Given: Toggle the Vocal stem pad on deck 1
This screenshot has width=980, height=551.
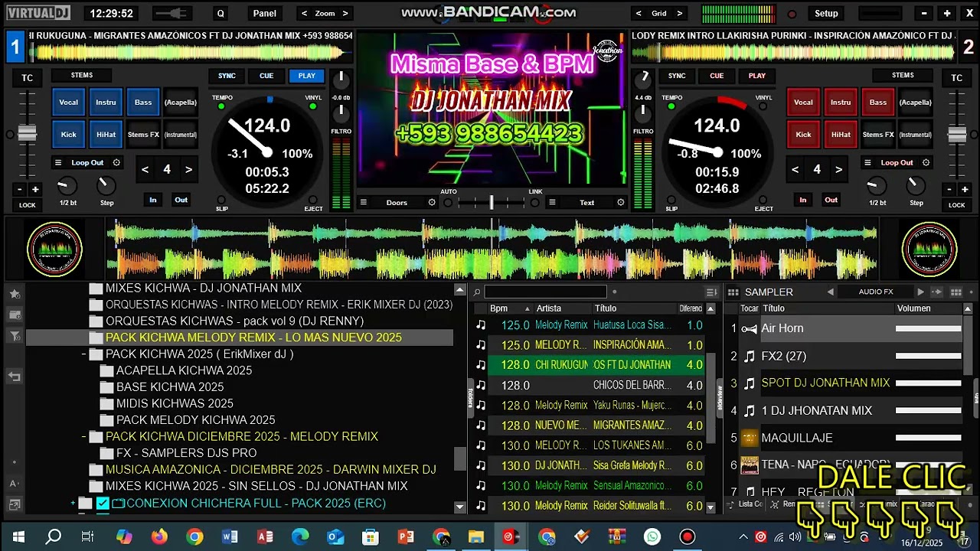Looking at the screenshot, I should pos(69,103).
